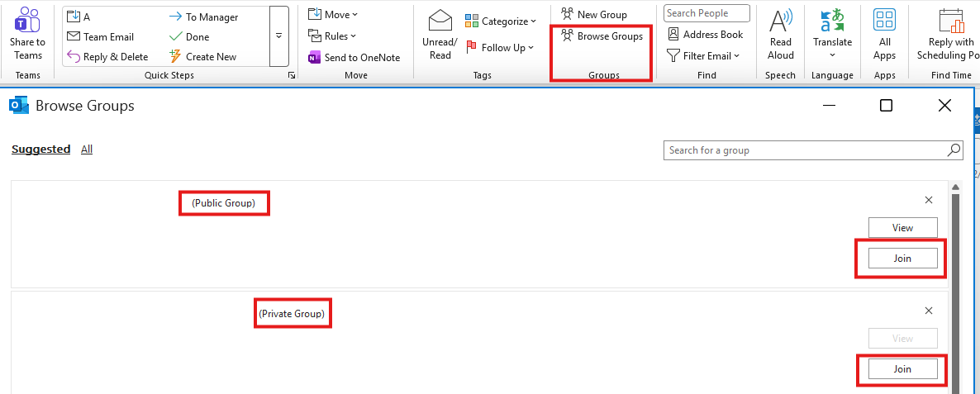This screenshot has width=980, height=394.
Task: Open the Rules dropdown
Action: coord(332,36)
